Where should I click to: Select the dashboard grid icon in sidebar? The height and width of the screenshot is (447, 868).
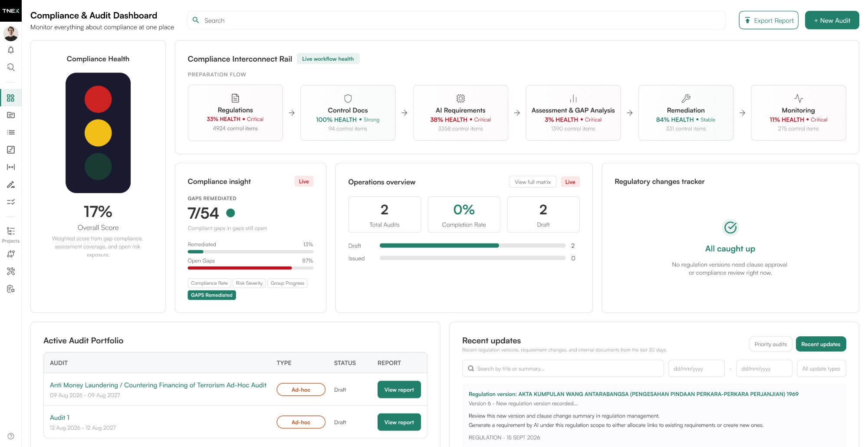coord(11,98)
